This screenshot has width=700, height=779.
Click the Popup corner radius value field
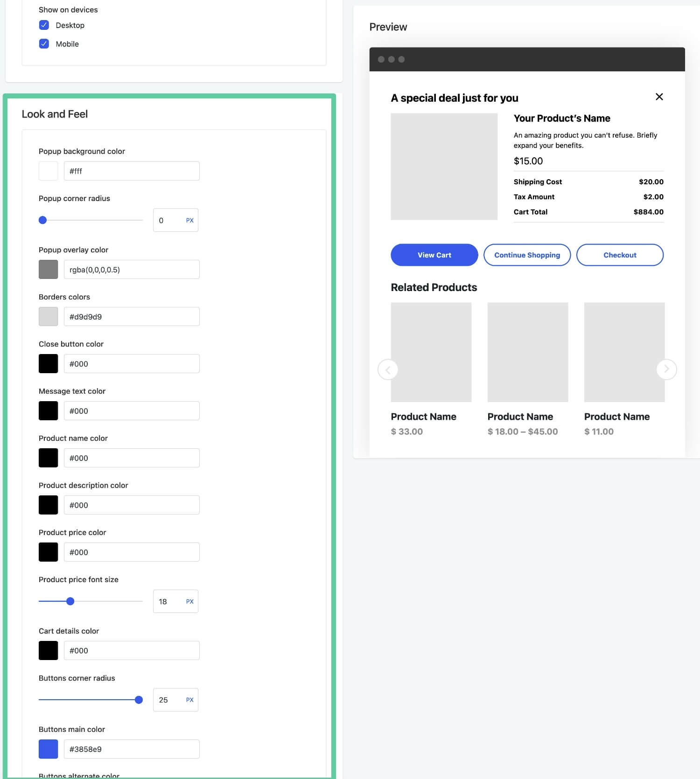175,220
